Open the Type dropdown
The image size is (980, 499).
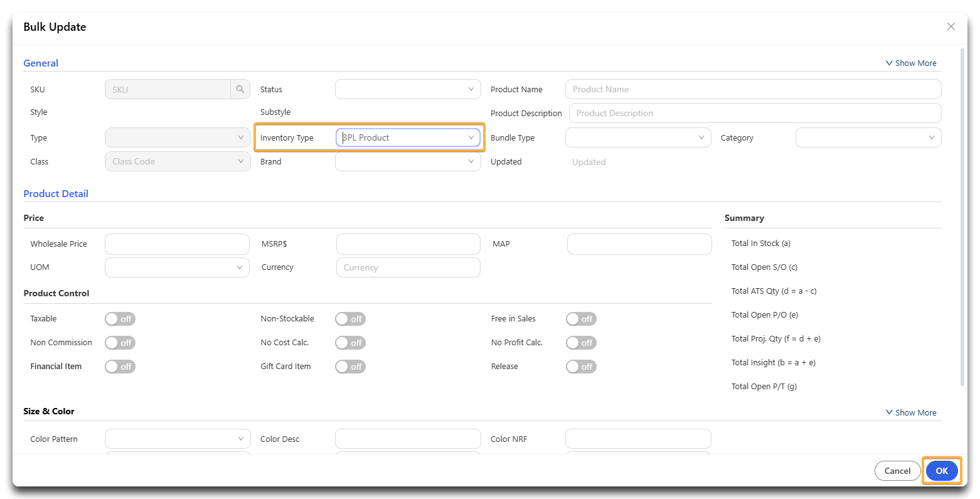(178, 137)
